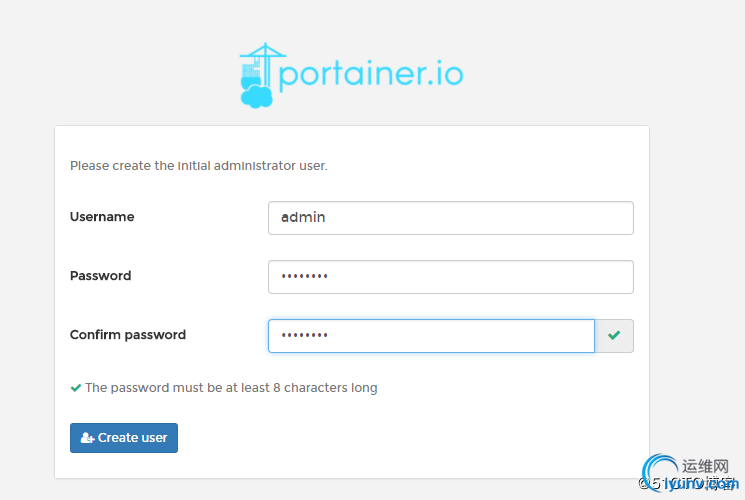Focus the Confirm password input field
The width and height of the screenshot is (745, 500).
[x=431, y=336]
